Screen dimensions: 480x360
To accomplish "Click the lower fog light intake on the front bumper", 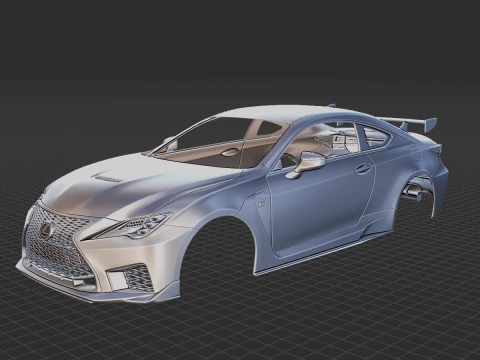I will 131,277.
